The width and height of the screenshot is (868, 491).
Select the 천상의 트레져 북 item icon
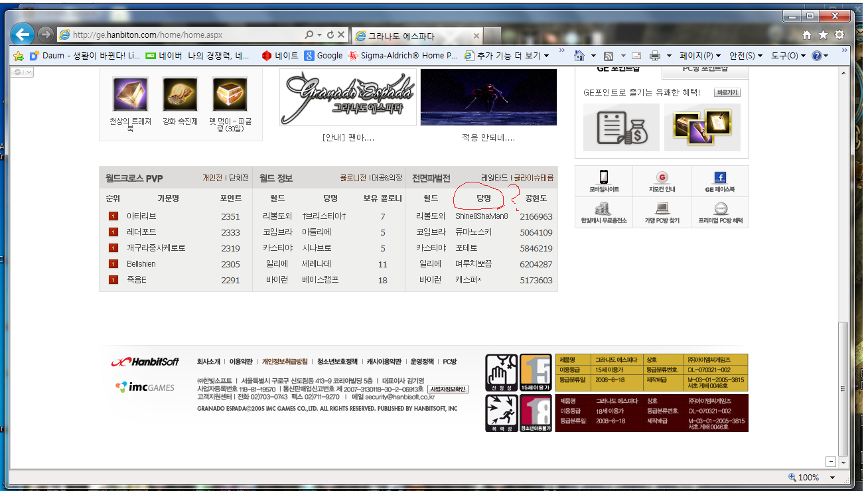130,94
